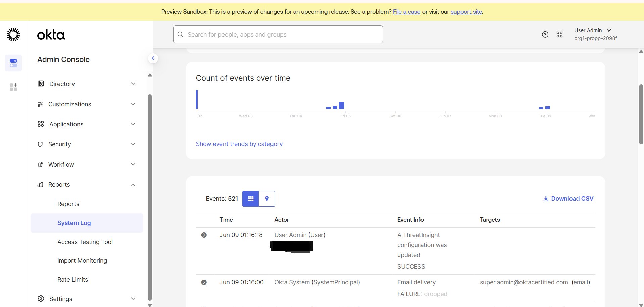This screenshot has height=307, width=644.
Task: Click the add apps grid-plus icon in left rail
Action: [13, 87]
